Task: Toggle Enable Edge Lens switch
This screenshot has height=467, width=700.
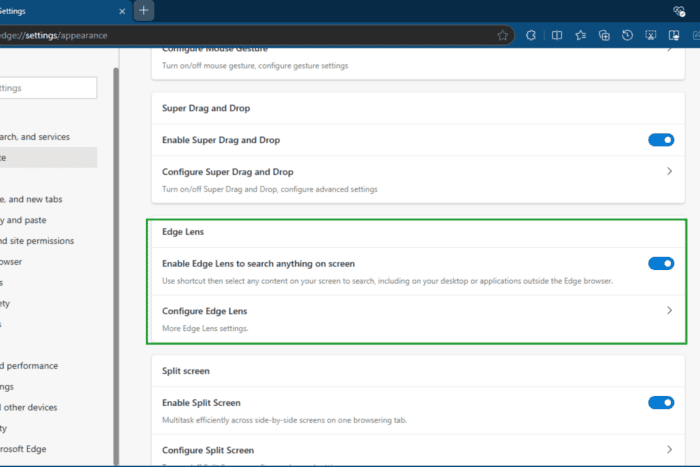Action: click(x=661, y=263)
